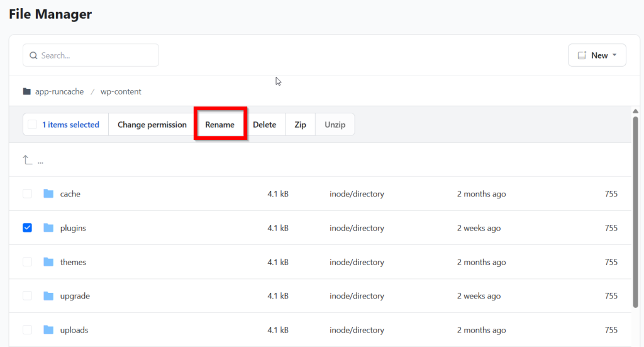The image size is (644, 347).
Task: Click the Delete button
Action: (264, 125)
